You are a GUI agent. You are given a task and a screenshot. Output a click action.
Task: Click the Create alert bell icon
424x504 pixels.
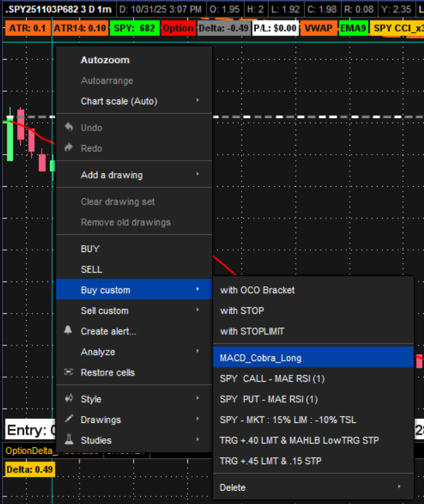[68, 330]
